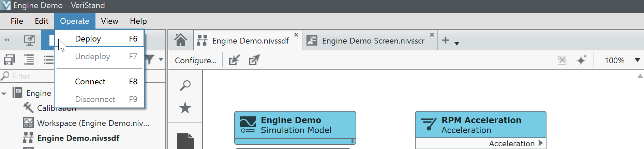This screenshot has height=149, width=644.
Task: Click the import arrow icon beside Configure
Action: 234,60
